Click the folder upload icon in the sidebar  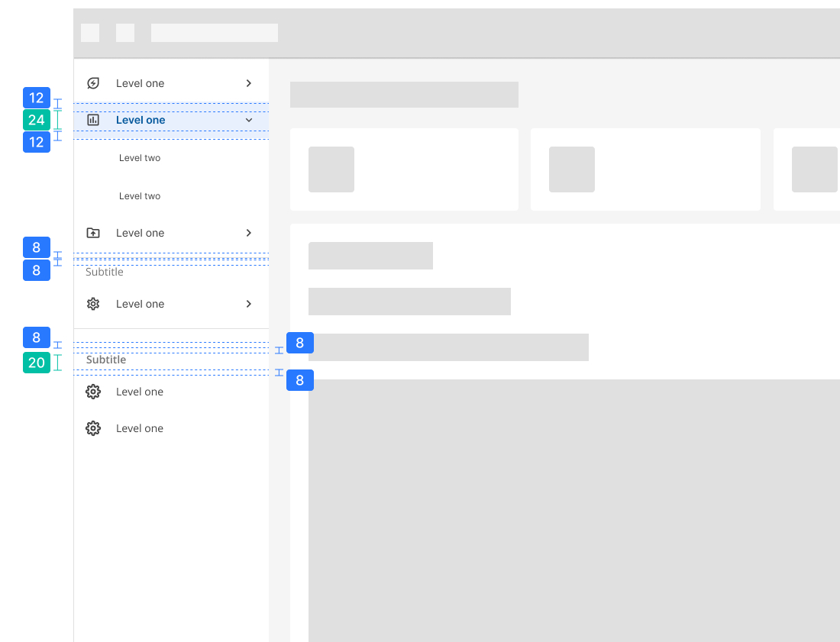tap(93, 233)
